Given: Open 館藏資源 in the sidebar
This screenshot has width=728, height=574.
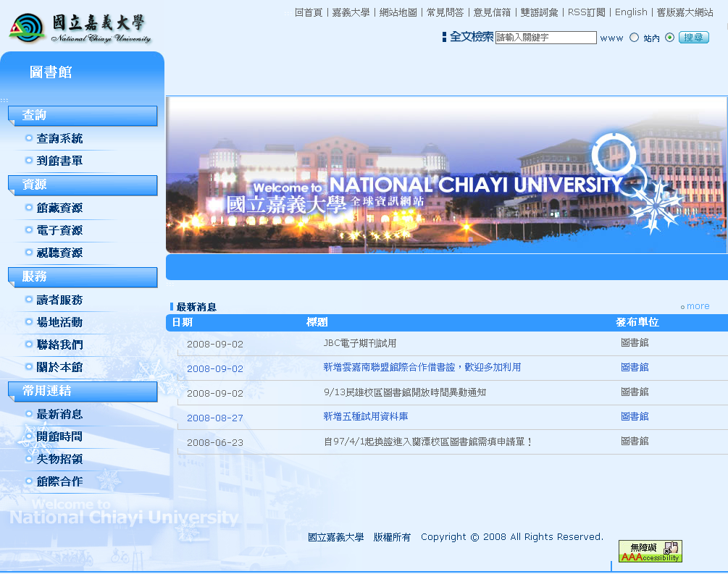Looking at the screenshot, I should (59, 208).
